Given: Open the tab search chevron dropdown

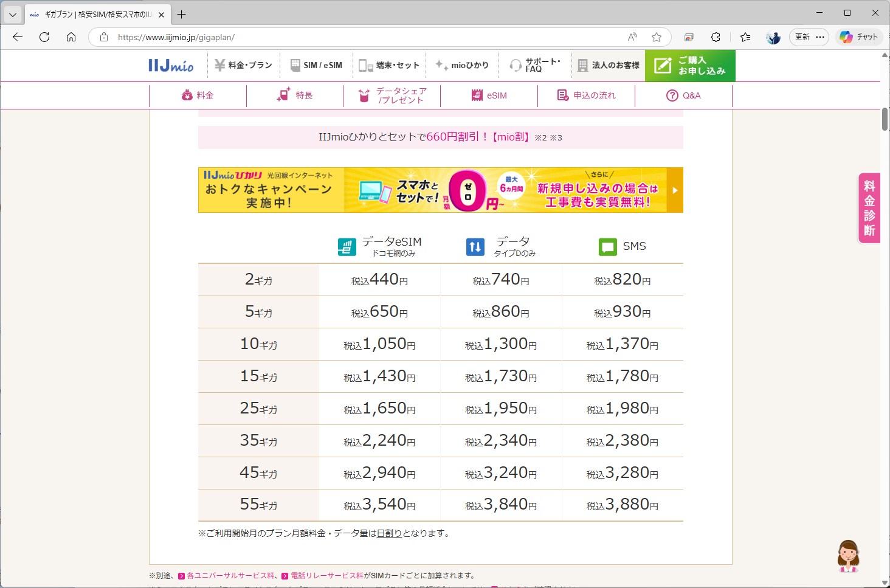Looking at the screenshot, I should pyautogui.click(x=12, y=13).
